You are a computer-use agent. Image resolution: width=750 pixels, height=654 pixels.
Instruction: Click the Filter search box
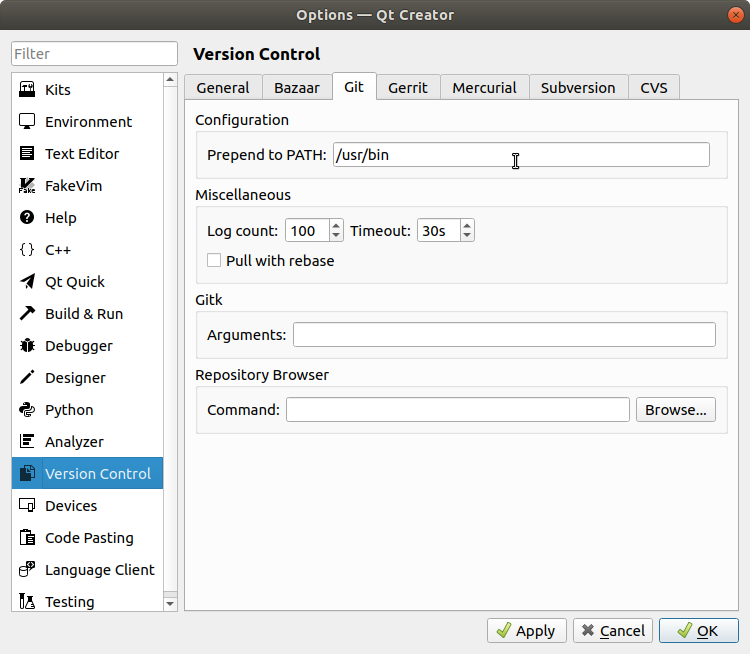point(94,54)
